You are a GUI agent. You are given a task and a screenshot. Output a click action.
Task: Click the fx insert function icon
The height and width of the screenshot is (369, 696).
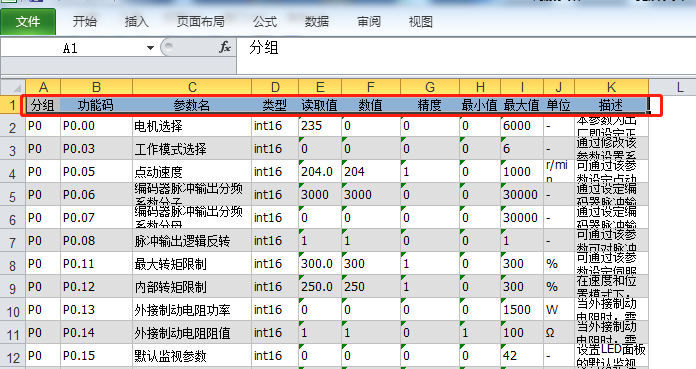click(225, 47)
